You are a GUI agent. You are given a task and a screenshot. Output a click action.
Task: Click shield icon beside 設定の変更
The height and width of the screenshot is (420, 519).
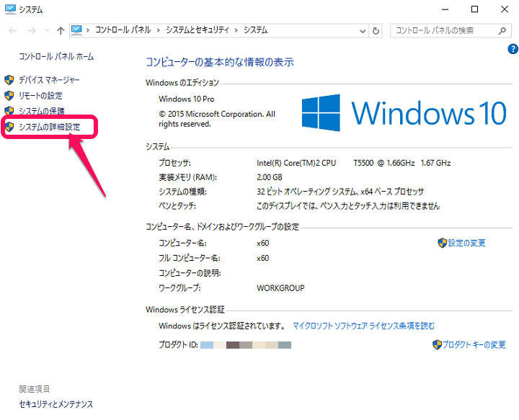[442, 243]
